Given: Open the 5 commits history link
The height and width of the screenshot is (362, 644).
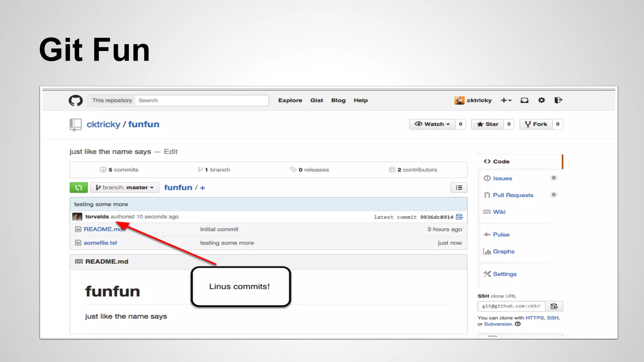Looking at the screenshot, I should [x=123, y=170].
